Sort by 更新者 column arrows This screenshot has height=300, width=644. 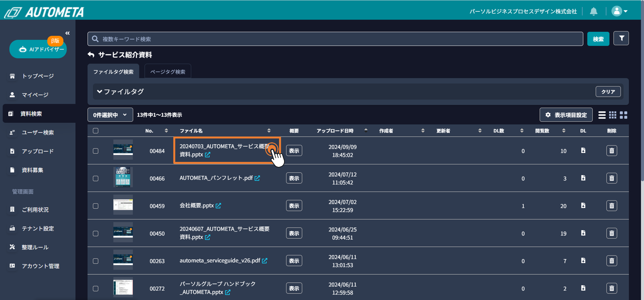coord(480,131)
